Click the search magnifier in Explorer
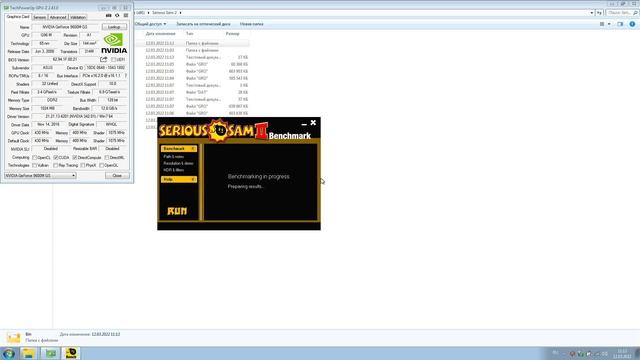Screen dimensions: 640x360 (x=635, y=13)
